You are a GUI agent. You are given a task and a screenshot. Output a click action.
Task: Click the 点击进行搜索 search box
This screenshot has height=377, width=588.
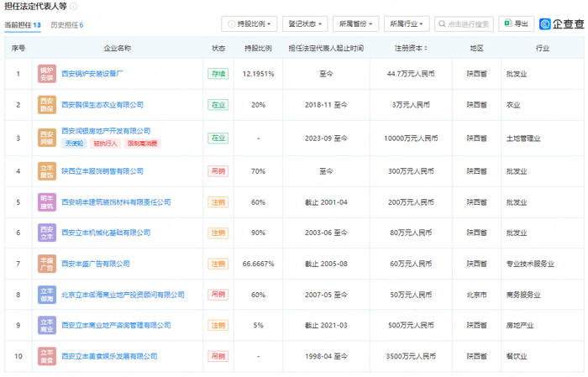(464, 24)
